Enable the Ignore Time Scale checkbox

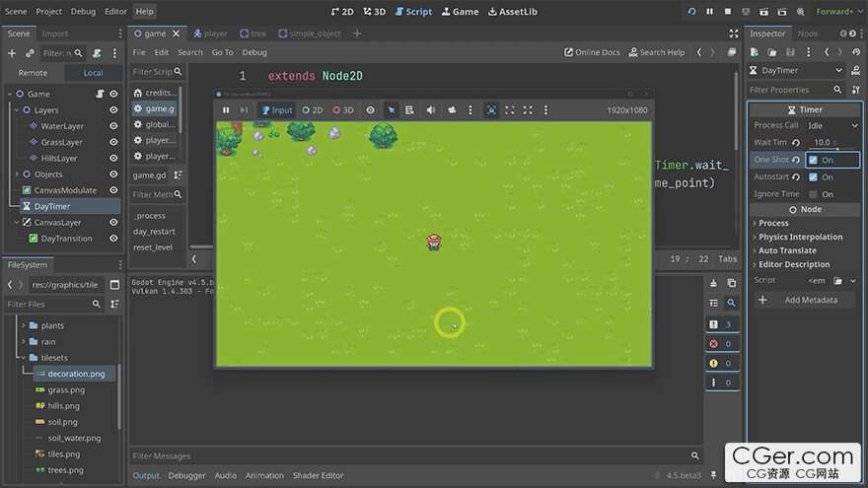click(x=813, y=194)
